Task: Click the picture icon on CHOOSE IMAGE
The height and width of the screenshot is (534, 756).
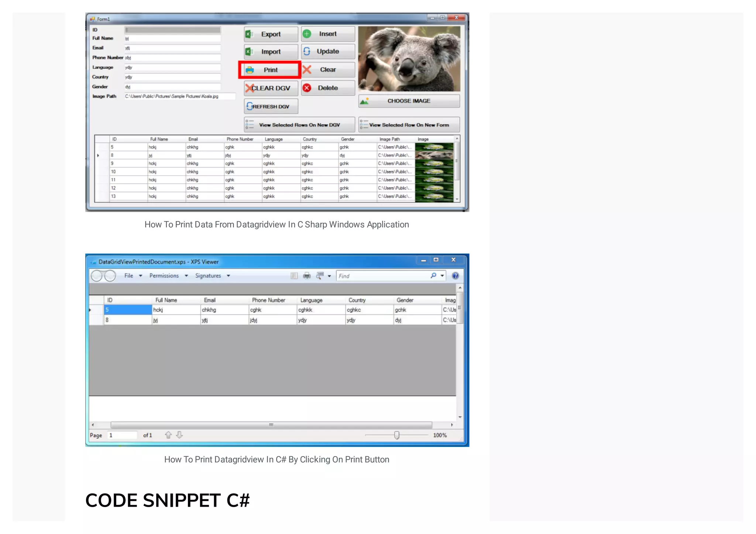Action: coord(365,101)
